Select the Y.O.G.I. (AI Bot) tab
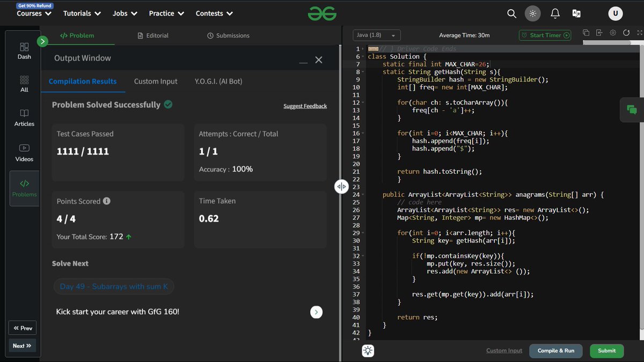This screenshot has width=644, height=362. tap(218, 82)
